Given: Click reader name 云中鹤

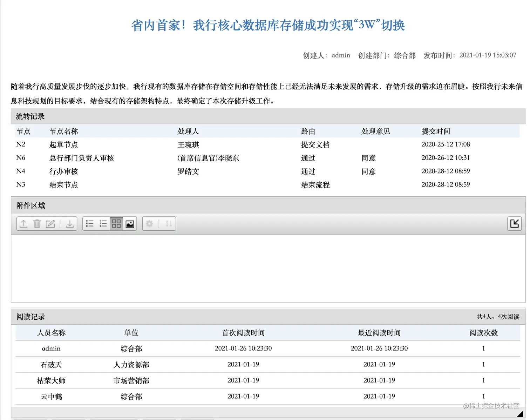Looking at the screenshot, I should (51, 397).
